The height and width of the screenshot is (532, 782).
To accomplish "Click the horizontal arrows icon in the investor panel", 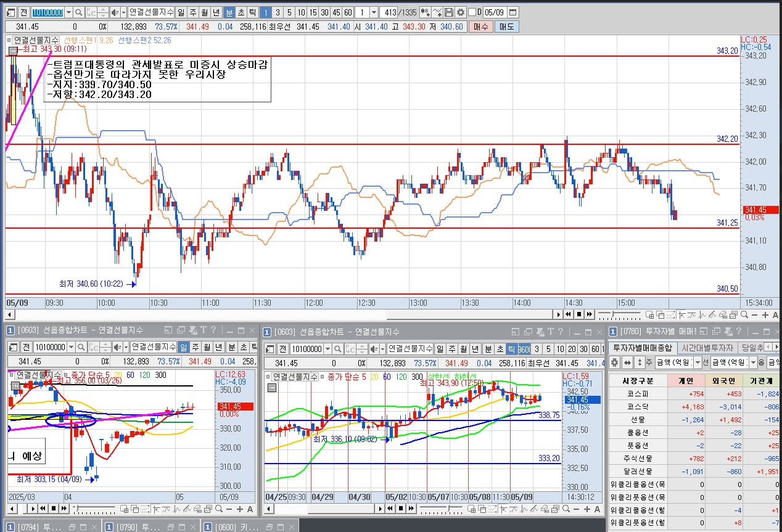I will [627, 362].
